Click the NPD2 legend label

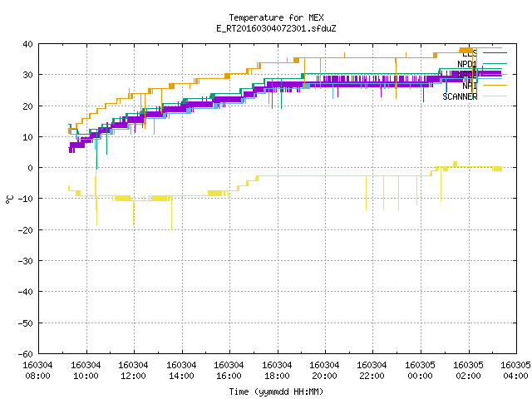point(467,75)
